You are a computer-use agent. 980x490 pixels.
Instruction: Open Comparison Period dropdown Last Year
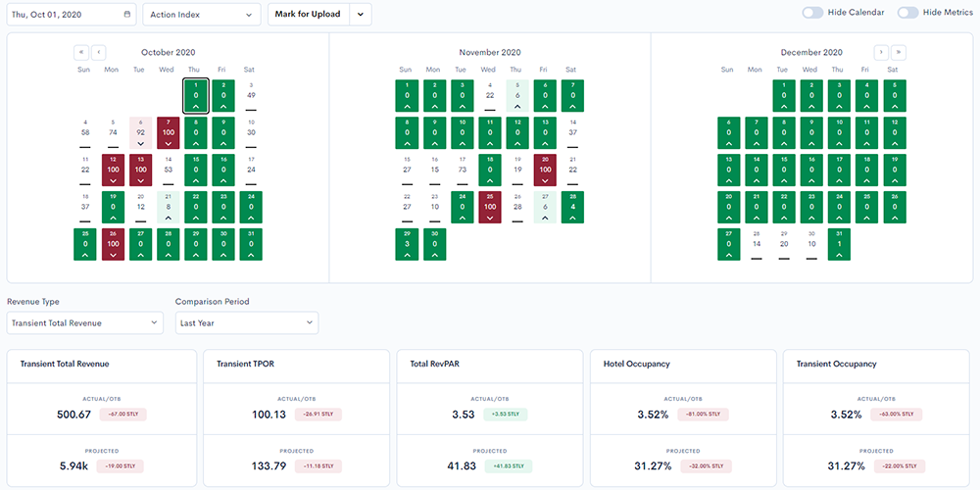(247, 323)
